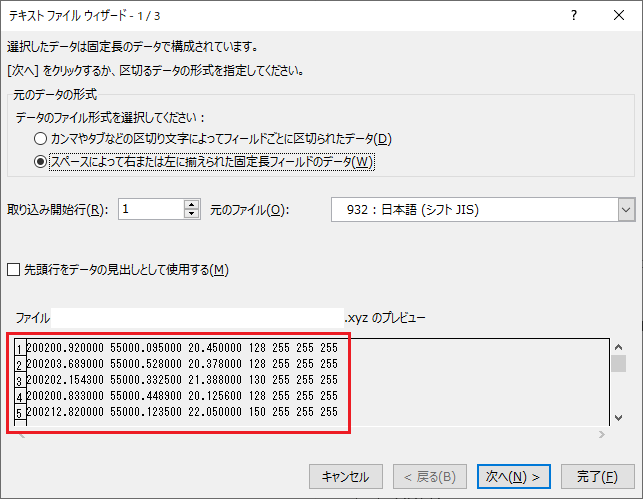Click the preview scroll up arrow

click(x=619, y=346)
